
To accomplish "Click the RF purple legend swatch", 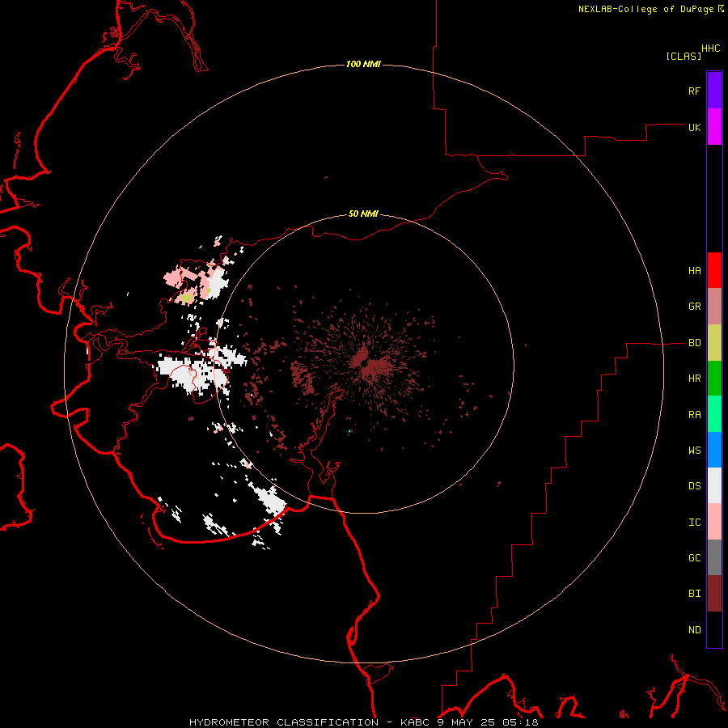I will (x=714, y=91).
